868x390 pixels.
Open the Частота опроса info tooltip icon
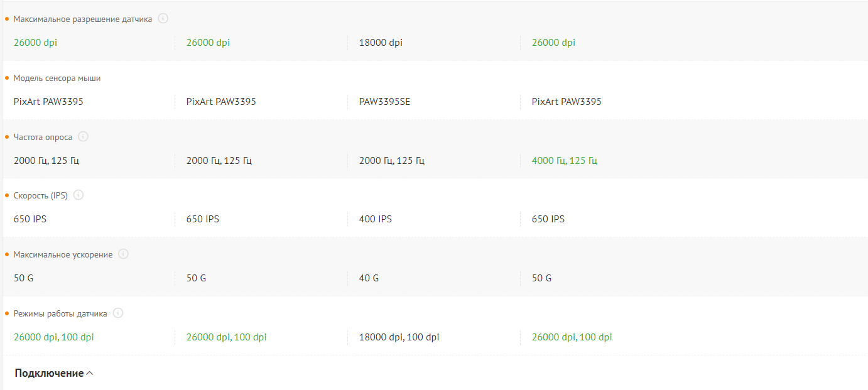coord(83,136)
